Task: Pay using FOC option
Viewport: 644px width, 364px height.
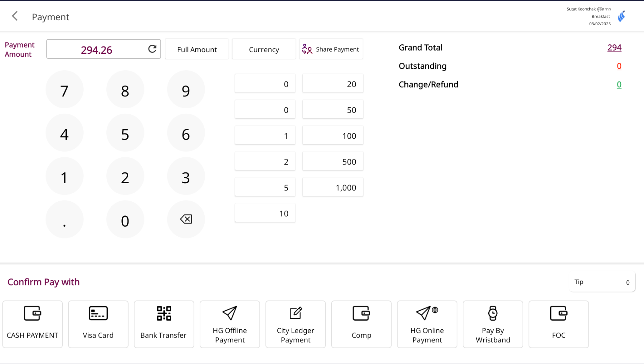Action: pos(558,324)
